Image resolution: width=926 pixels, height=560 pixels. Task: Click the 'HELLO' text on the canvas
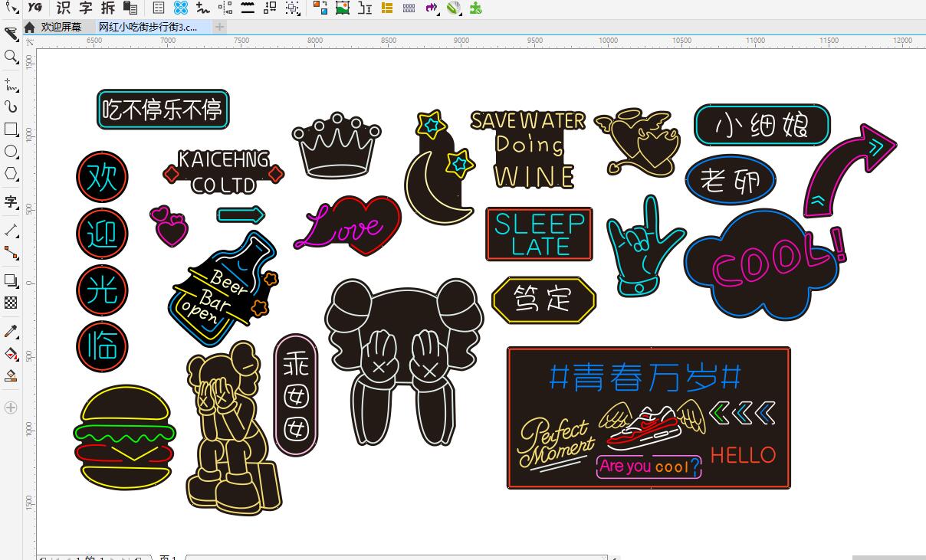743,455
